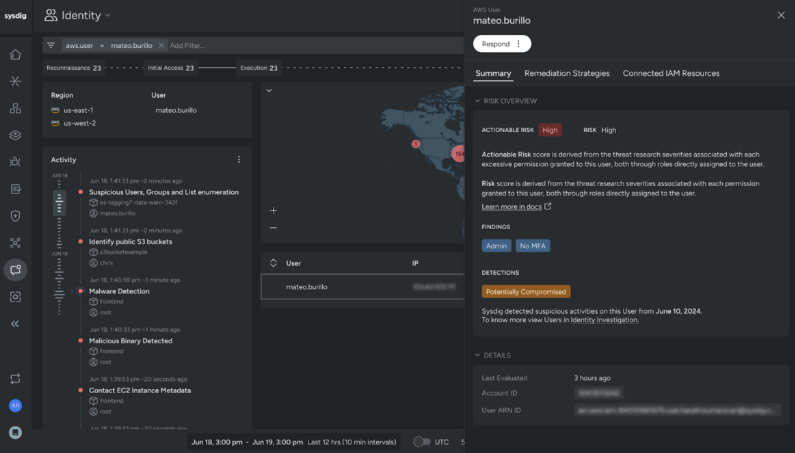This screenshot has height=453, width=795.
Task: Open the Malicious Binary Detected event
Action: pyautogui.click(x=130, y=340)
